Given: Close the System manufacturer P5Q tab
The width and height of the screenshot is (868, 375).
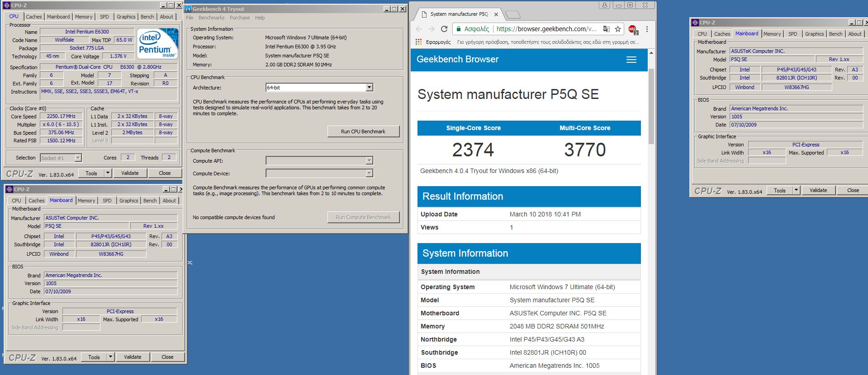Looking at the screenshot, I should coord(496,14).
